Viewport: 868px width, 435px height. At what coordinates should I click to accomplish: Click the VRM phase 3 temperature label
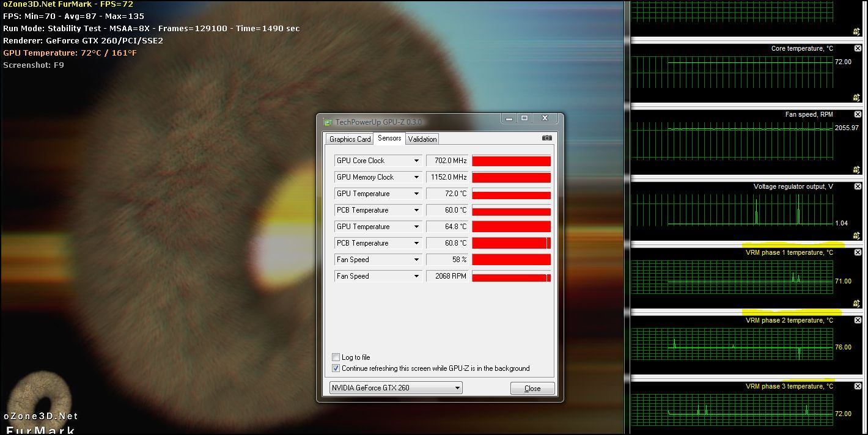789,386
